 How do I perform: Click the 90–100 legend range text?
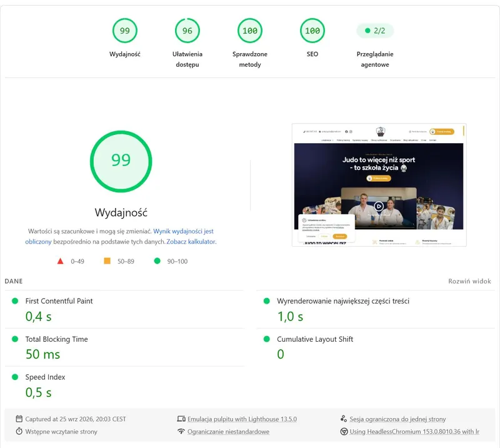[177, 261]
